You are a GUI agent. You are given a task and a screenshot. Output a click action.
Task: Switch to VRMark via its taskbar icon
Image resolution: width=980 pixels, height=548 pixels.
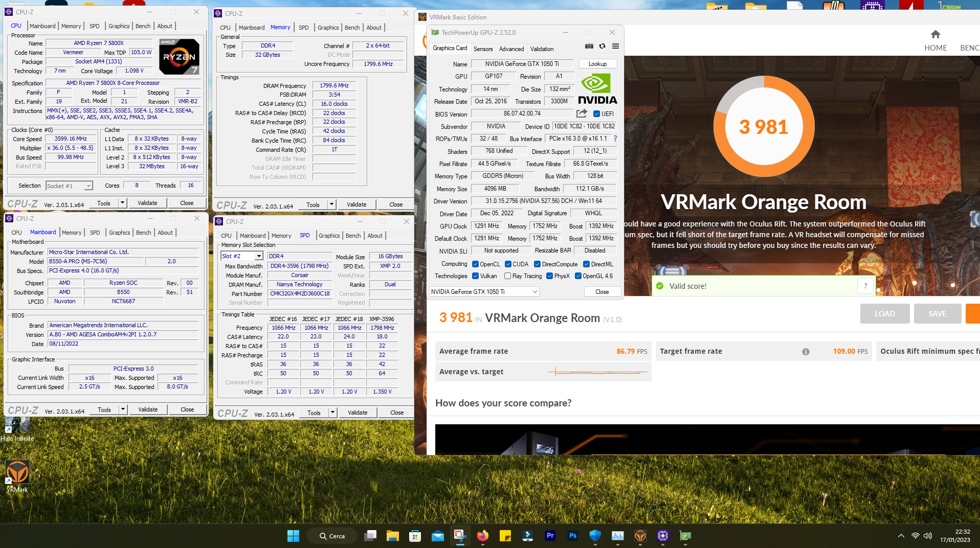coord(640,536)
